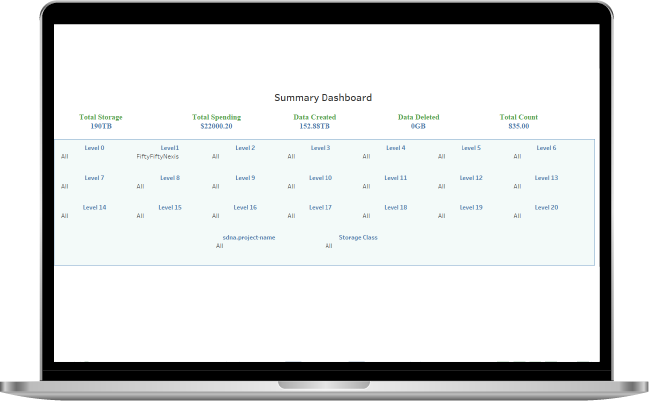
Task: Open the Level 16 filter dropdown
Action: pos(216,216)
